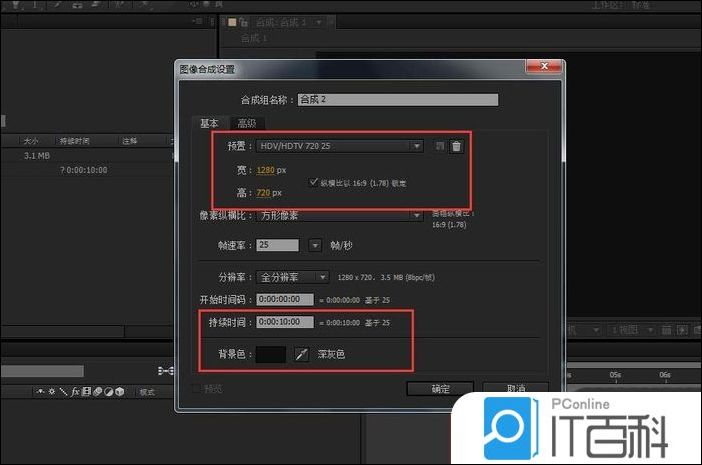Open the camera dropdown left of 1视图
Image resolution: width=702 pixels, height=465 pixels.
tap(583, 330)
